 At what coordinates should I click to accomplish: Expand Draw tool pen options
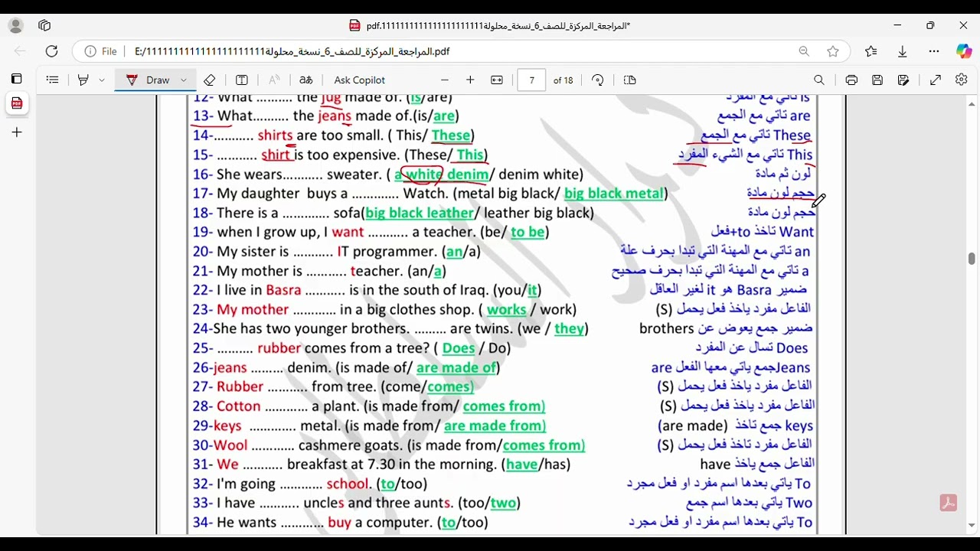184,80
